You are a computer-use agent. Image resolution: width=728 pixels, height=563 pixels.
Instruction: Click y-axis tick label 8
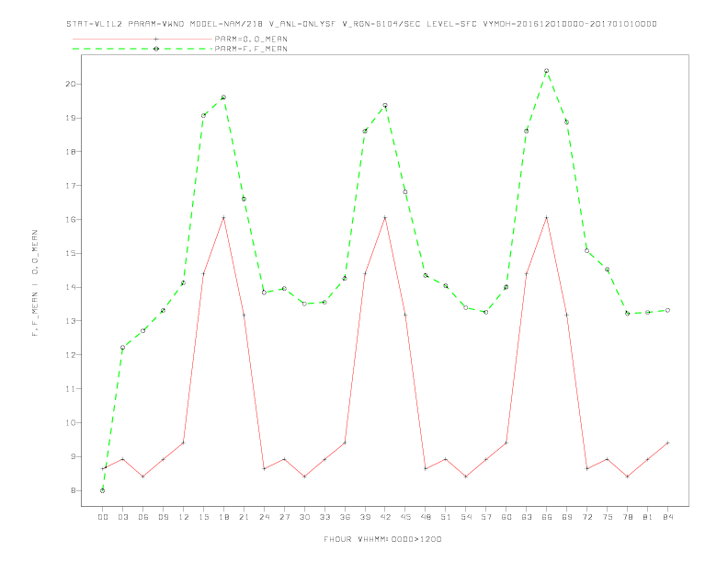[x=73, y=490]
